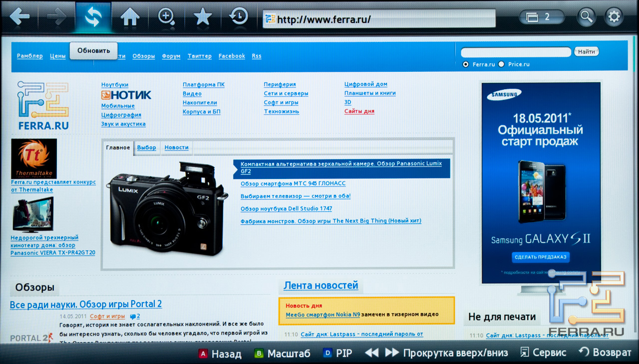Open bookmarks with the star icon
This screenshot has width=639, height=364.
[x=203, y=17]
